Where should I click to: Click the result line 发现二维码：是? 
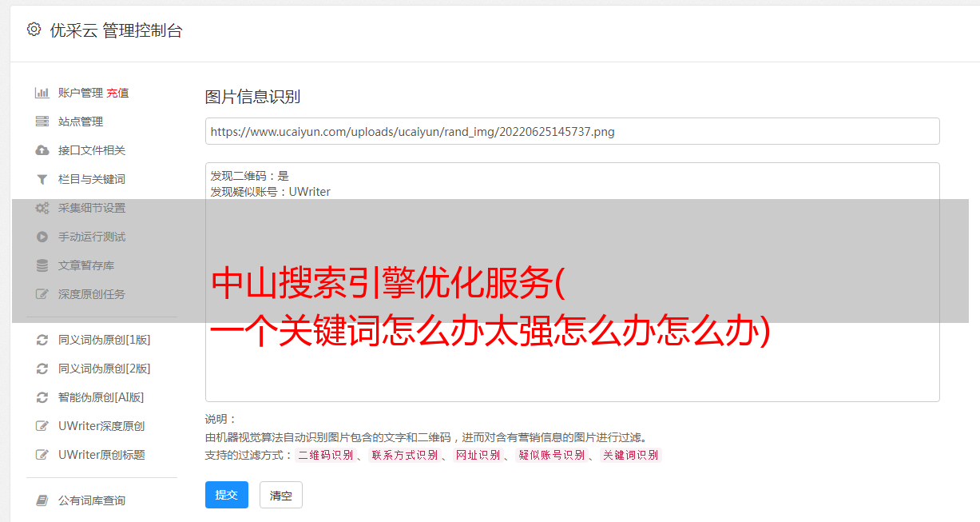(x=250, y=176)
